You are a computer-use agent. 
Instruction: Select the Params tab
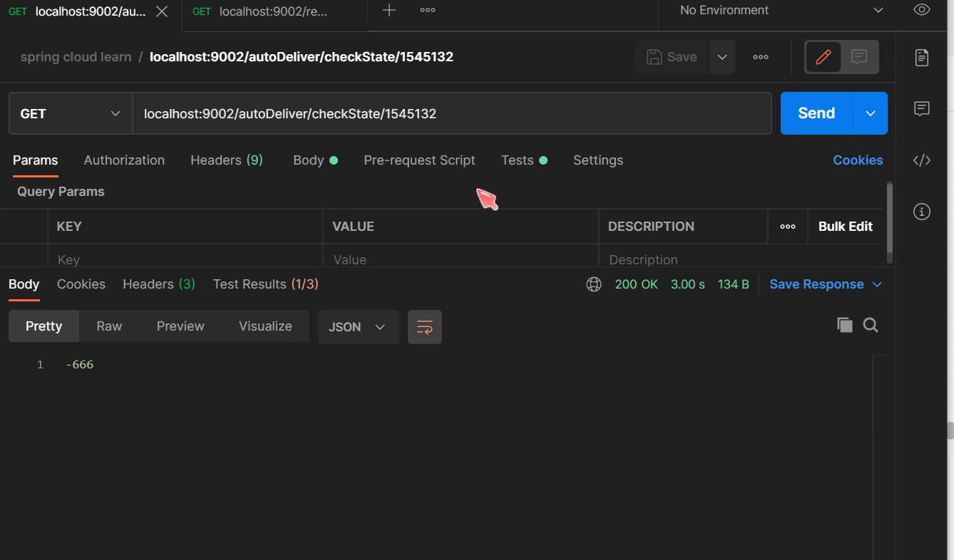pos(35,160)
